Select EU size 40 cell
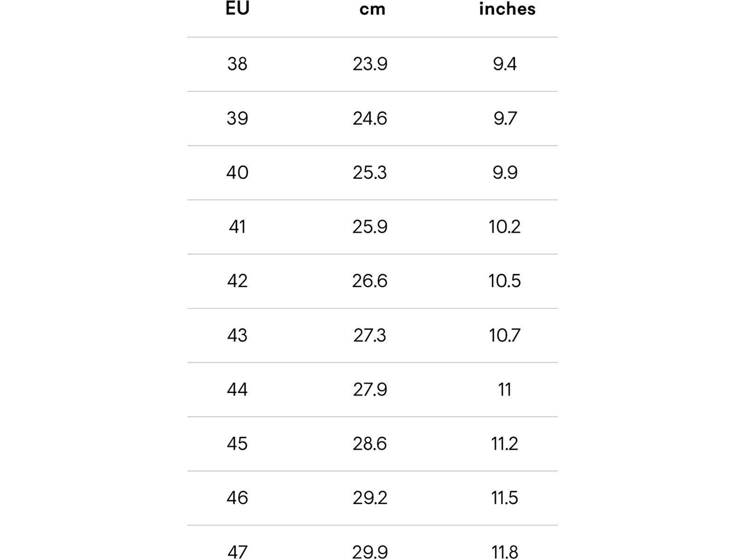 [237, 173]
